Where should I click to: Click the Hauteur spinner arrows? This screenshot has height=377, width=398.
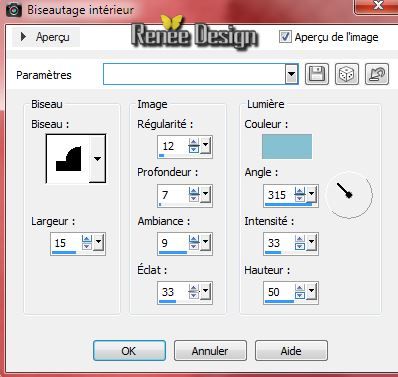pyautogui.click(x=300, y=292)
